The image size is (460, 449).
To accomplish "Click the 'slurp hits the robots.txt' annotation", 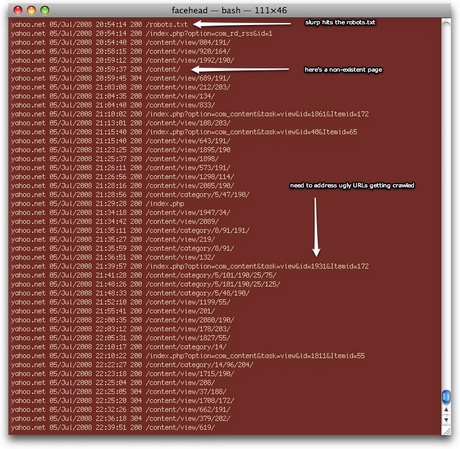I will (x=340, y=22).
